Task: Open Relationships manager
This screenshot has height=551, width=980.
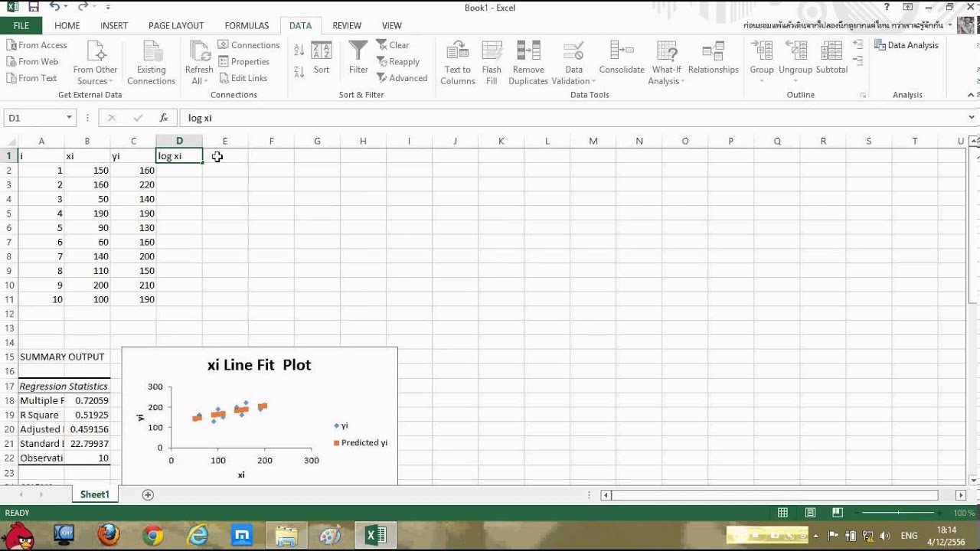Action: click(713, 58)
